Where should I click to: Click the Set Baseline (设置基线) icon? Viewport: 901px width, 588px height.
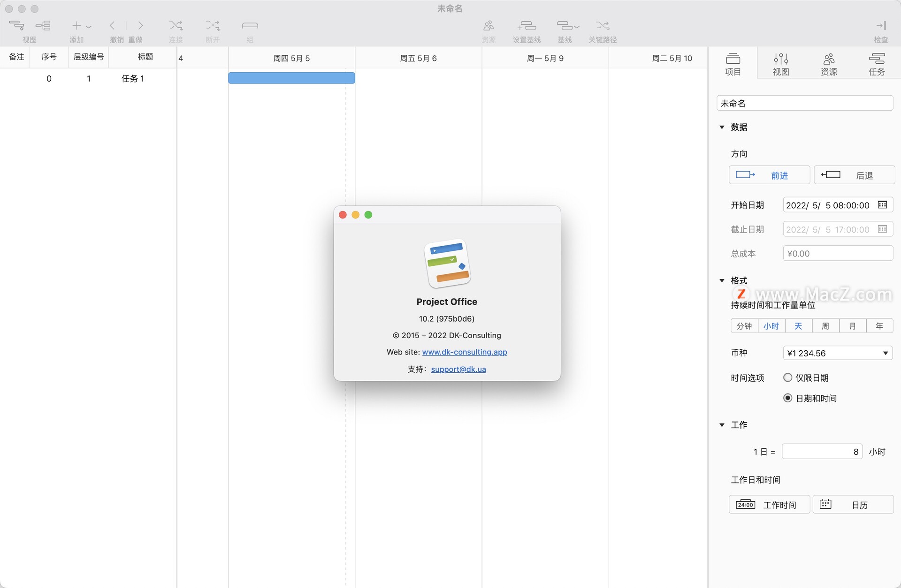point(527,26)
